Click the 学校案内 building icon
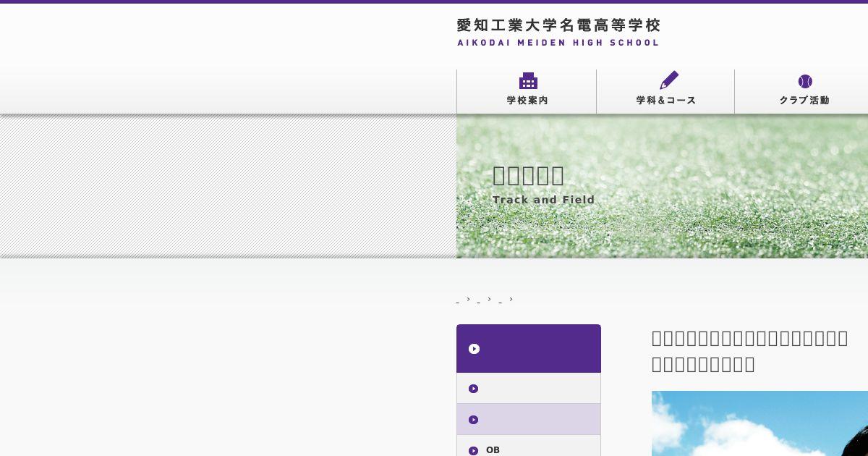868x456 pixels. 528,81
